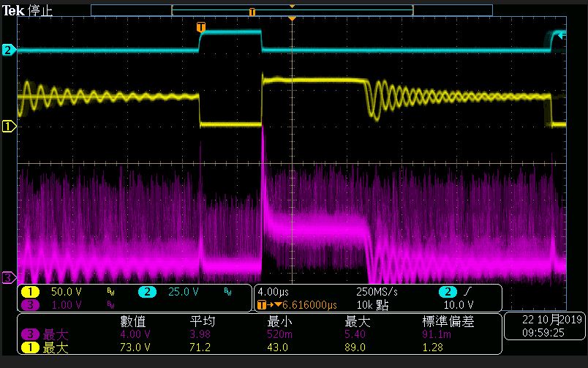Screen dimensions: 588x368
Task: Click the channel 3 ground marker
Action: point(8,277)
